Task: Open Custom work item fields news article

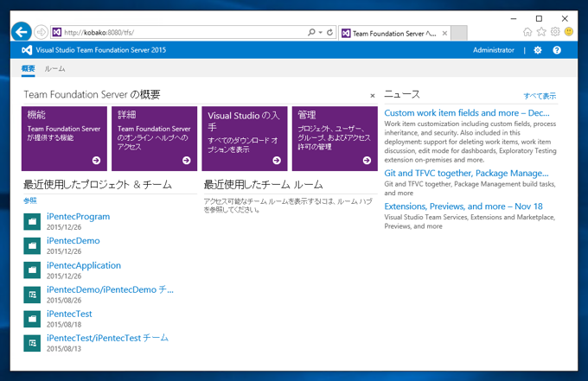Action: 467,113
